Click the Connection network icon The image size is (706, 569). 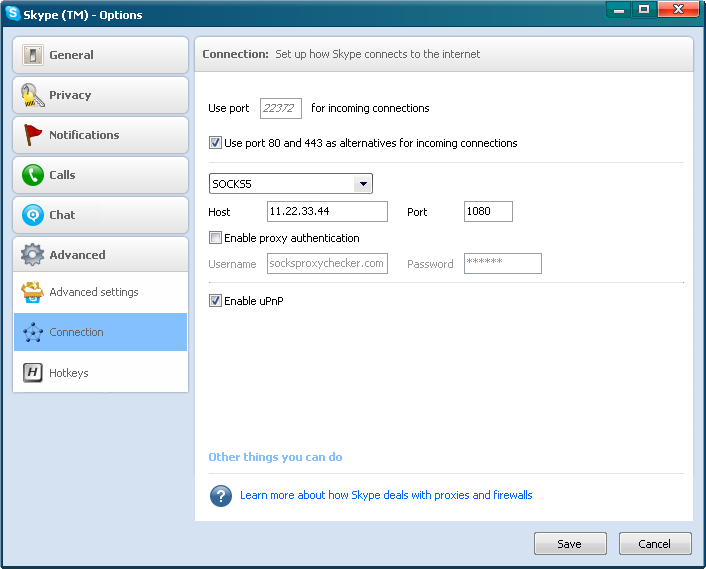point(33,332)
